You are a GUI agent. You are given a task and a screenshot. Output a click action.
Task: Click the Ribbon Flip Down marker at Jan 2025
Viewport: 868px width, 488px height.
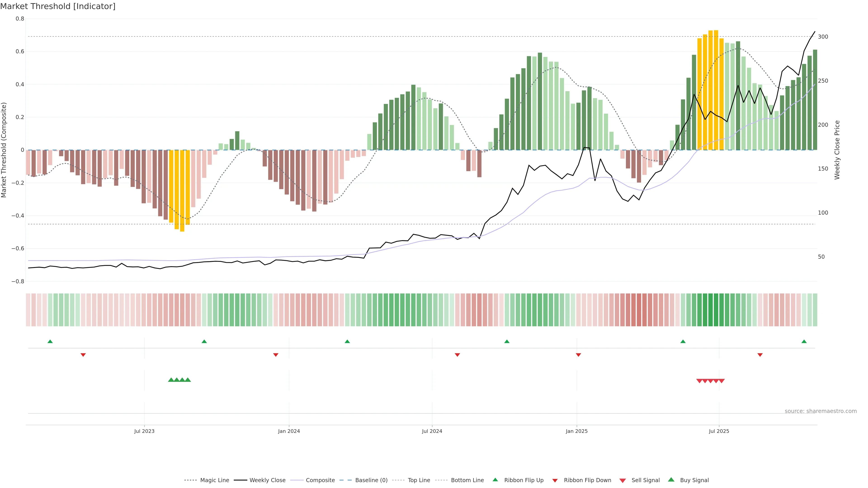pyautogui.click(x=578, y=355)
